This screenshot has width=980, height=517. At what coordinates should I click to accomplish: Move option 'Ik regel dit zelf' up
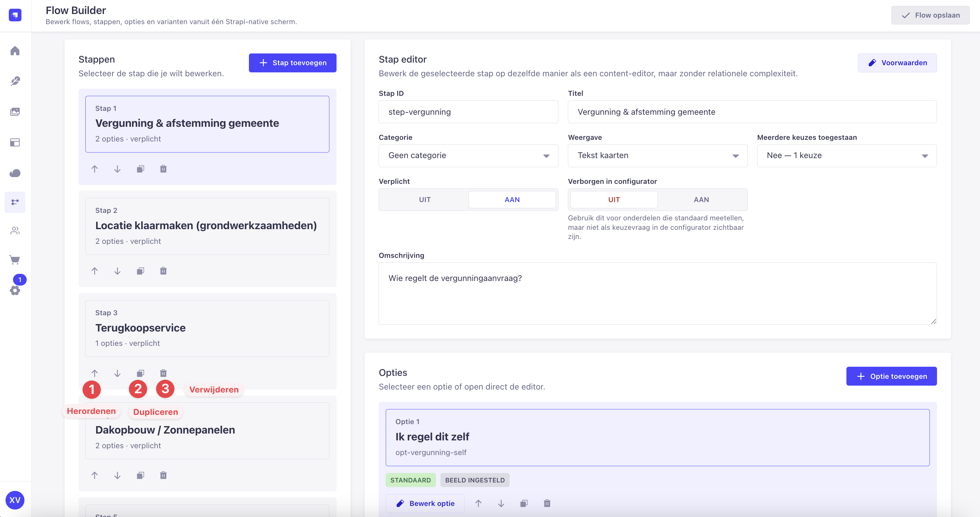(x=479, y=503)
